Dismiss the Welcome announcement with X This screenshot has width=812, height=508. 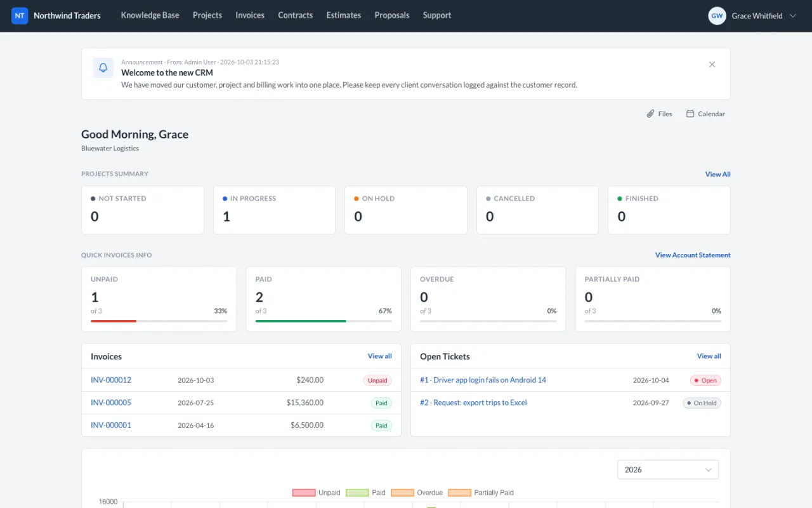click(x=712, y=64)
